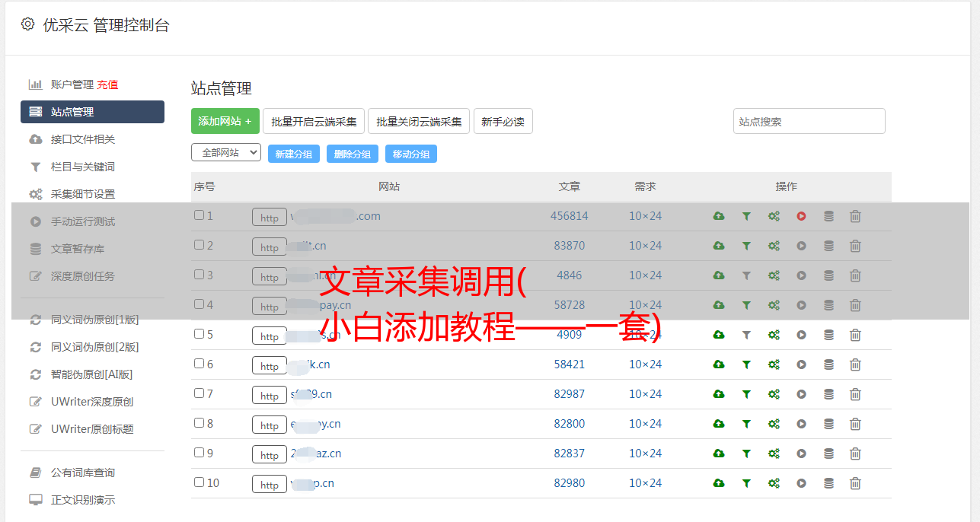
Task: Tick the checkbox for site number 8
Action: click(x=199, y=423)
